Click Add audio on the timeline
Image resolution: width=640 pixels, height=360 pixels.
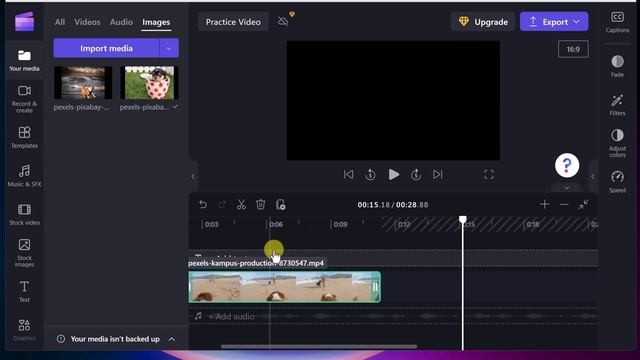[231, 316]
